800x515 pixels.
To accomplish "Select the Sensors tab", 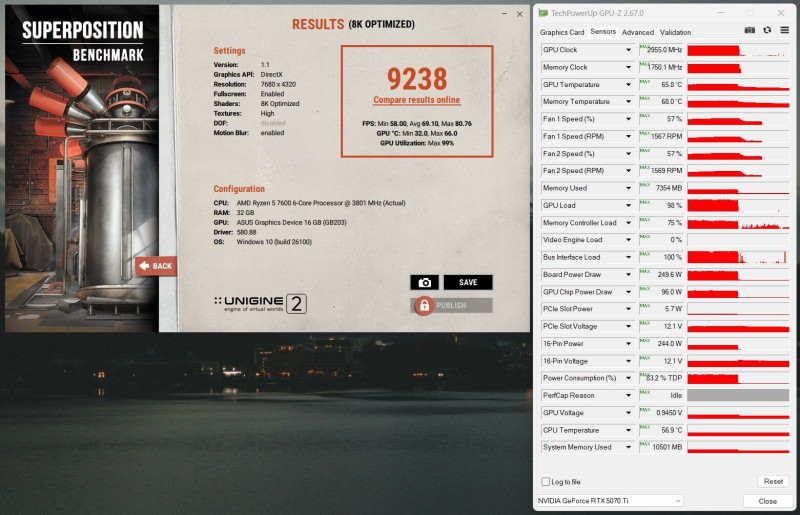I will [603, 32].
